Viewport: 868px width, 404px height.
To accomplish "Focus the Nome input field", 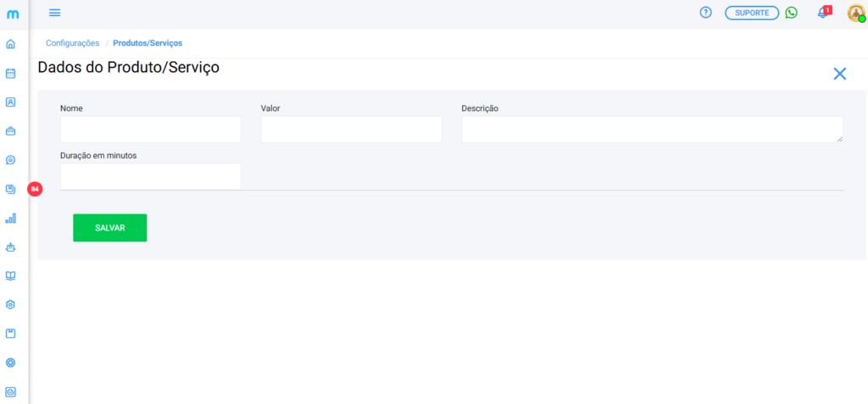I will pyautogui.click(x=151, y=130).
